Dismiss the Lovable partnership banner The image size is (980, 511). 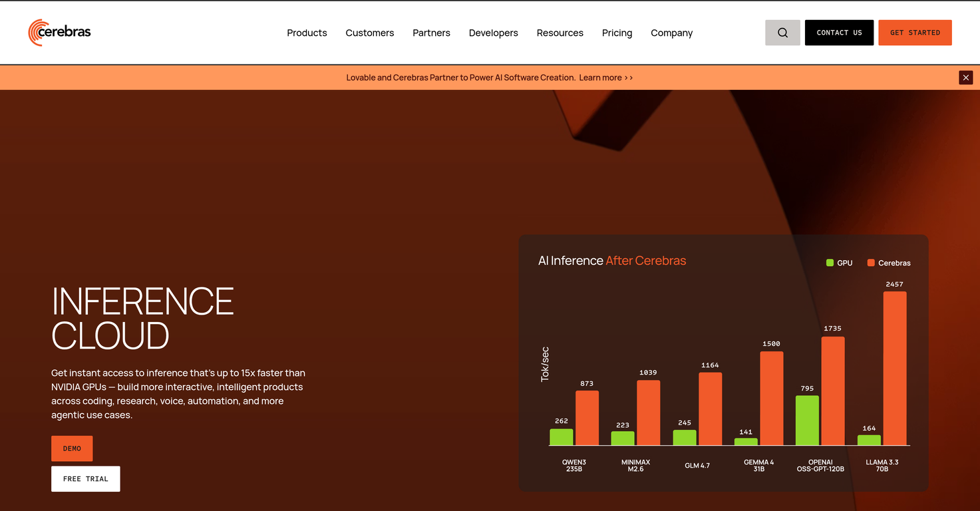966,78
